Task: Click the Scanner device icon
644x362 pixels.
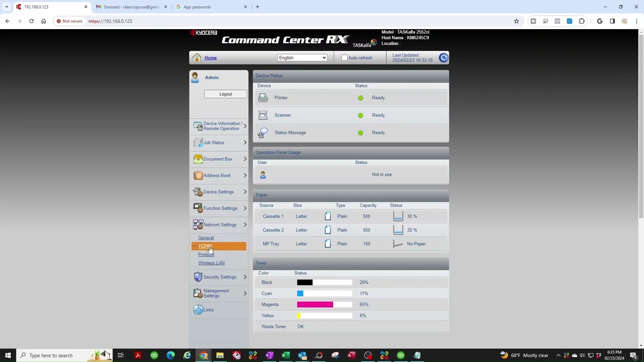Action: click(263, 115)
